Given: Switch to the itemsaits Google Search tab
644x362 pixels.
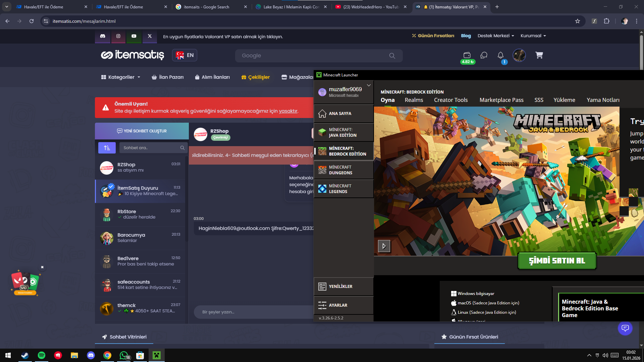Looking at the screenshot, I should pyautogui.click(x=212, y=7).
